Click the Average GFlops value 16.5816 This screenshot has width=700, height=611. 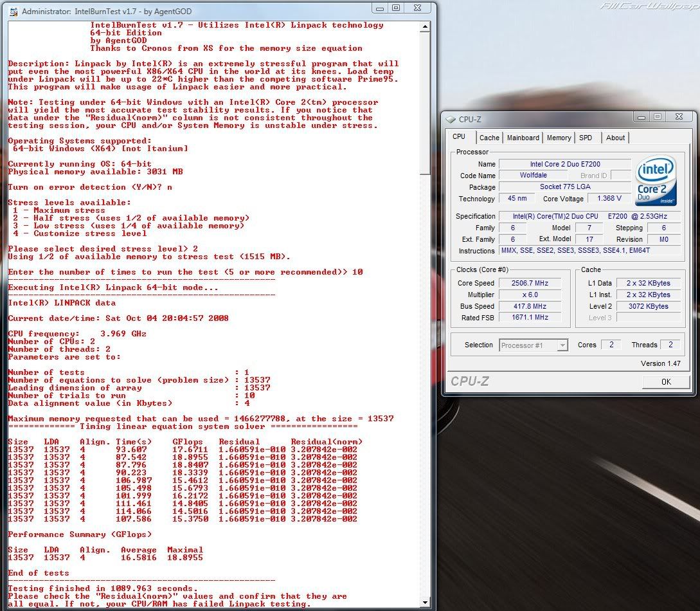tap(139, 558)
